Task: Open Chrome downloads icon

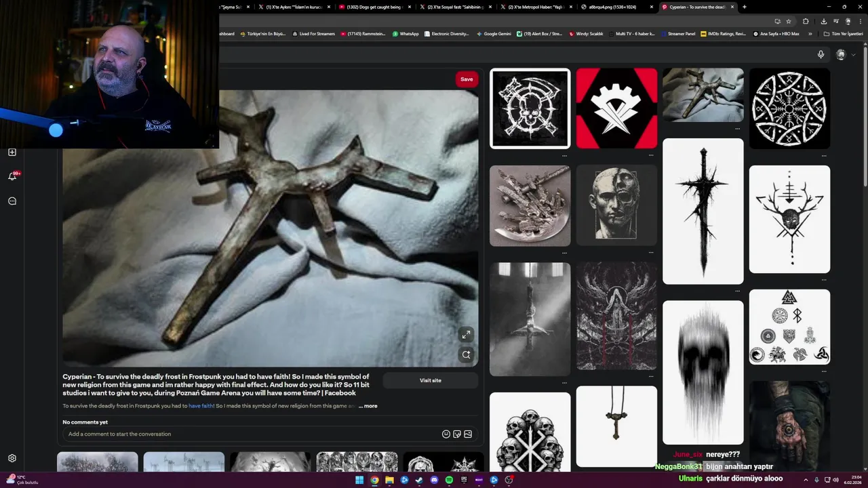Action: [823, 21]
